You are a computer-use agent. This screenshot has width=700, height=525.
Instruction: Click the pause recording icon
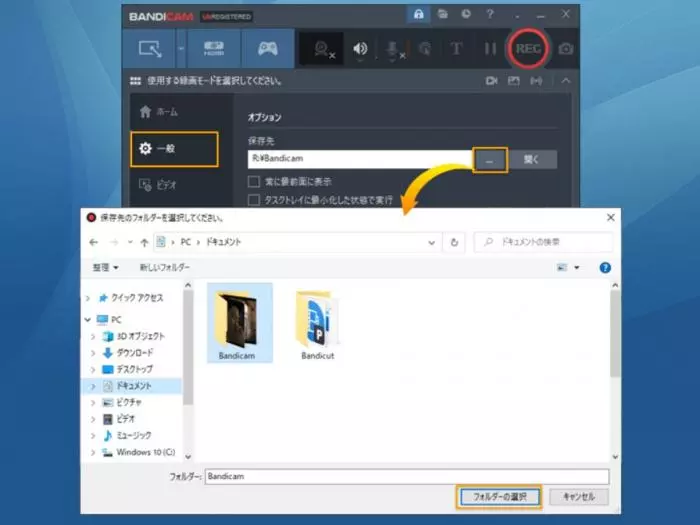point(490,49)
